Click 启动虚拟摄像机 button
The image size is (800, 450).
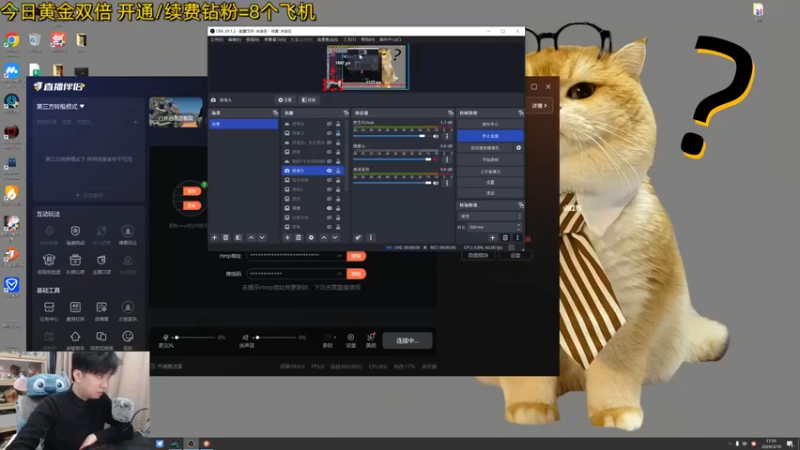(485, 148)
